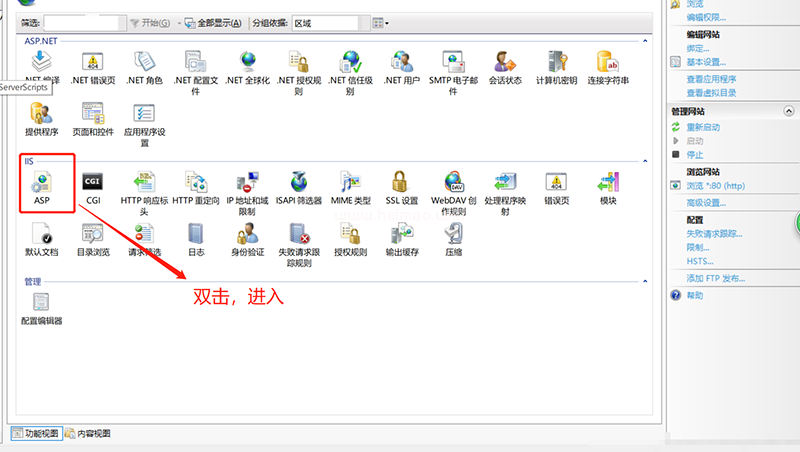The width and height of the screenshot is (800, 452).
Task: Click the 筛选 filter input field
Action: click(84, 22)
